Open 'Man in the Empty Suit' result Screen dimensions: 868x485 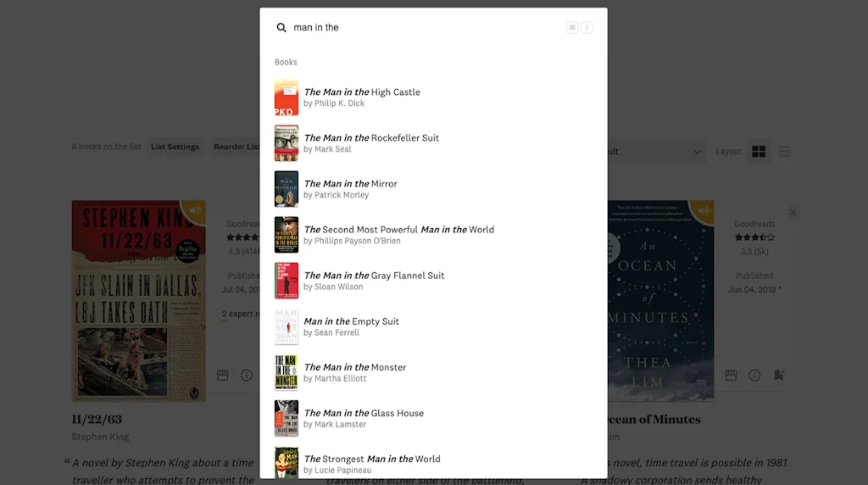433,326
